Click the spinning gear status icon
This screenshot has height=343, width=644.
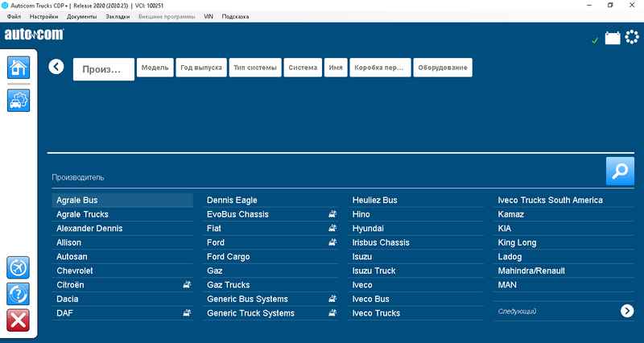coord(632,37)
